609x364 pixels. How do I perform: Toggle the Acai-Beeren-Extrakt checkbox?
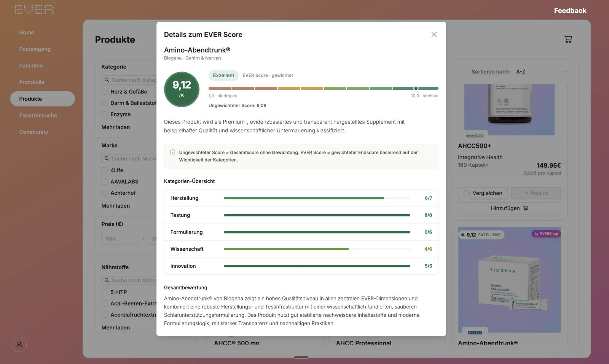(104, 304)
